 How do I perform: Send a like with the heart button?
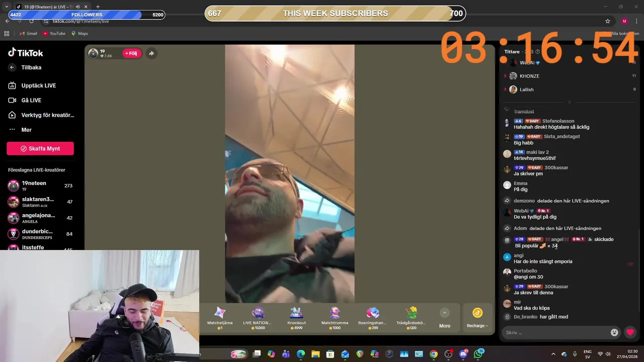pos(630,332)
